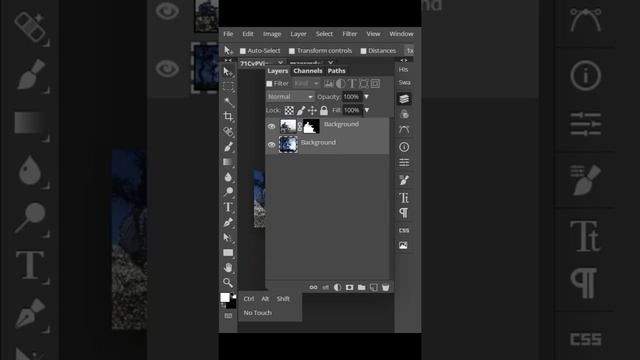Open the Edit menu
The image size is (640, 360).
[x=248, y=34]
